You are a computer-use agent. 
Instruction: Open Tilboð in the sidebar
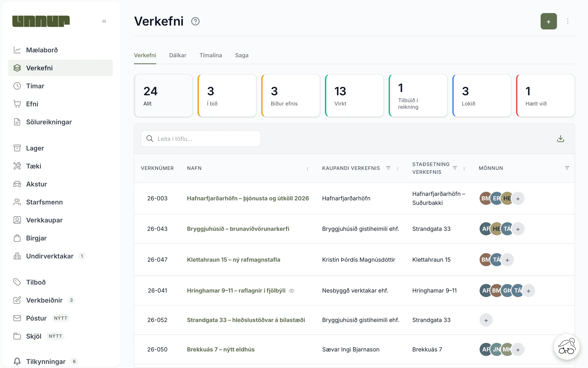pos(60,282)
